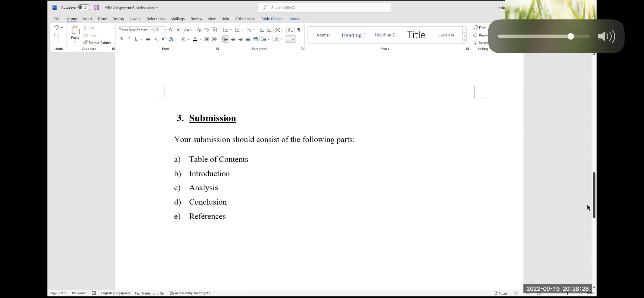Image resolution: width=644 pixels, height=298 pixels.
Task: Open the Paragraph dialog launcher
Action: (302, 49)
